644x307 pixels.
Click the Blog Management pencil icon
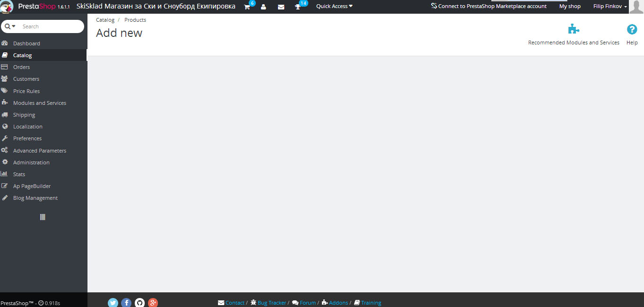click(5, 198)
